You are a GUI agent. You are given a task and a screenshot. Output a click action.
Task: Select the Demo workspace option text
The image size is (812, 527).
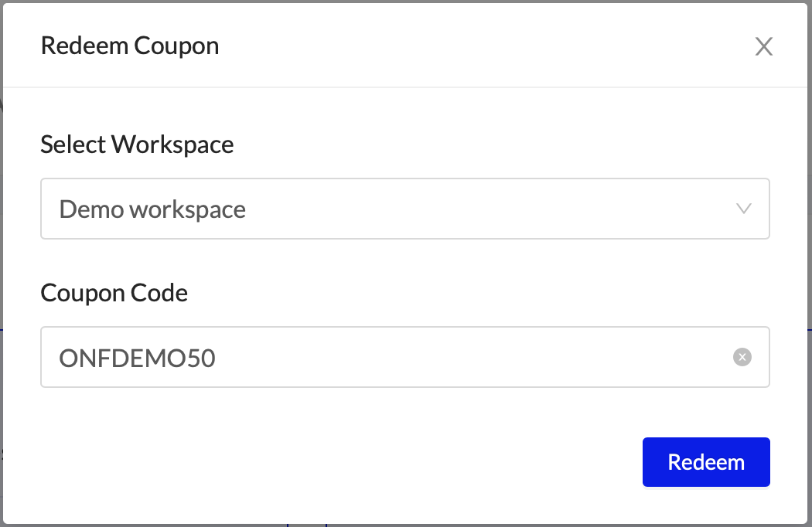point(152,209)
